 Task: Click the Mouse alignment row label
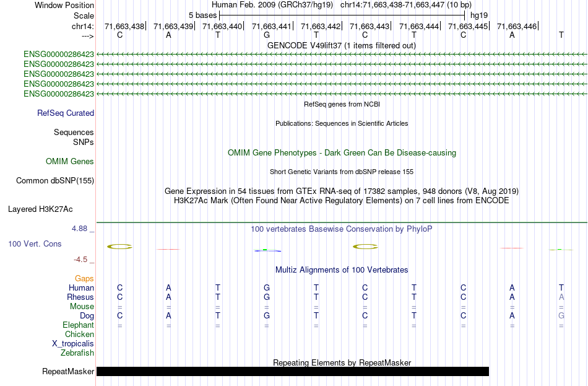[x=82, y=307]
